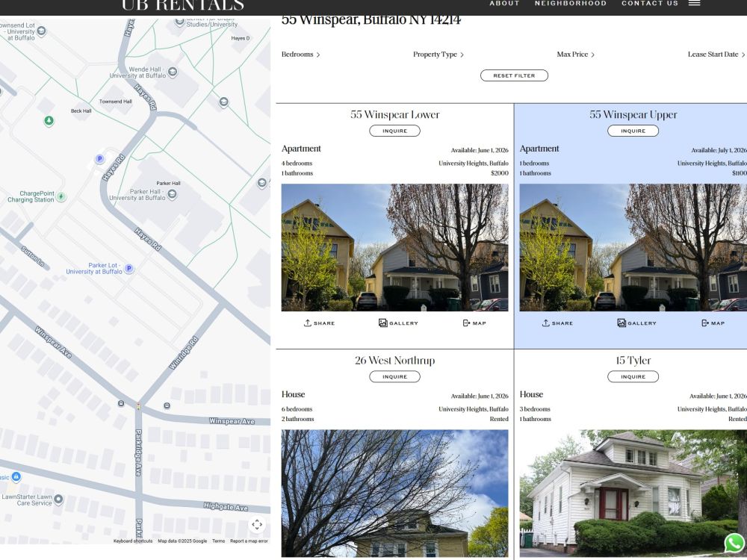Screen dimensions: 747x560
Task: Click Reset Filter button
Action: [x=514, y=75]
